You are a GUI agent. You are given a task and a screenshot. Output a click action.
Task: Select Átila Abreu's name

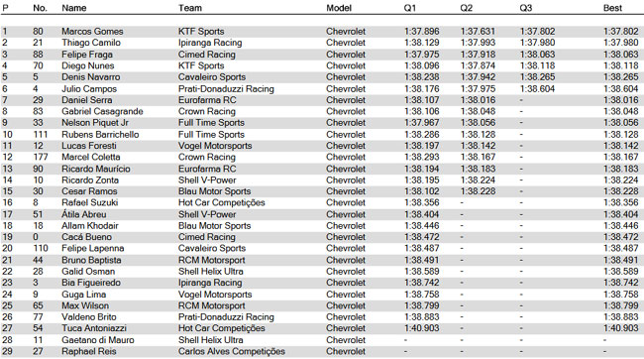click(84, 214)
